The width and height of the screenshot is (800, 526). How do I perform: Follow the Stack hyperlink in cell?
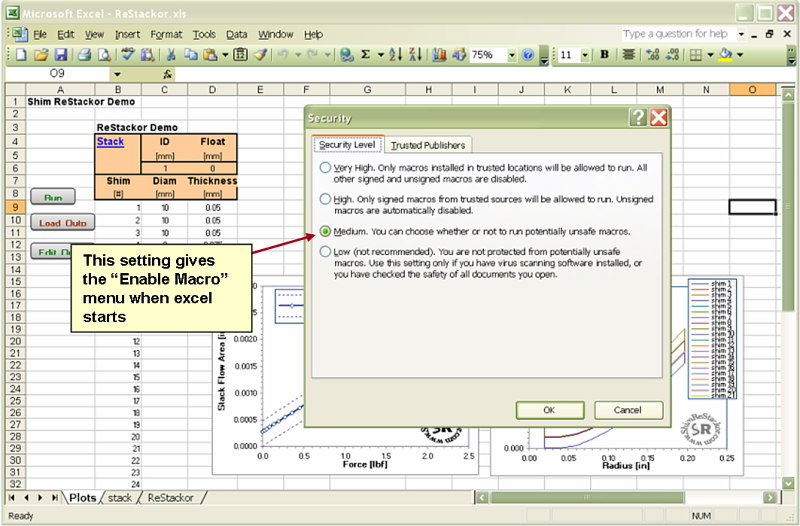(111, 141)
